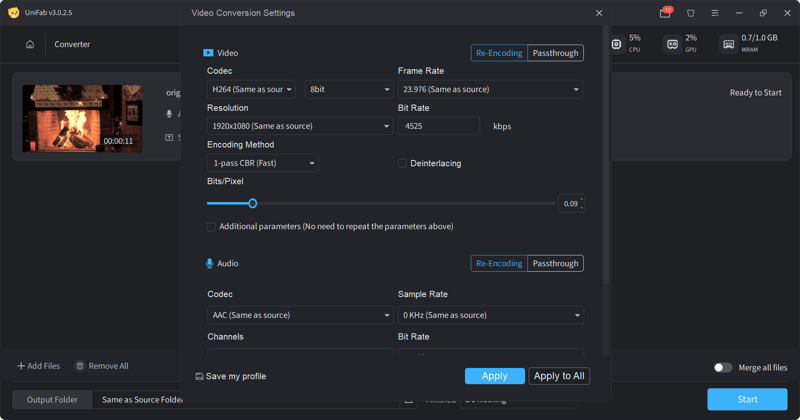Viewport: 800px width, 420px height.
Task: Click the MRAM memory icon
Action: point(728,44)
